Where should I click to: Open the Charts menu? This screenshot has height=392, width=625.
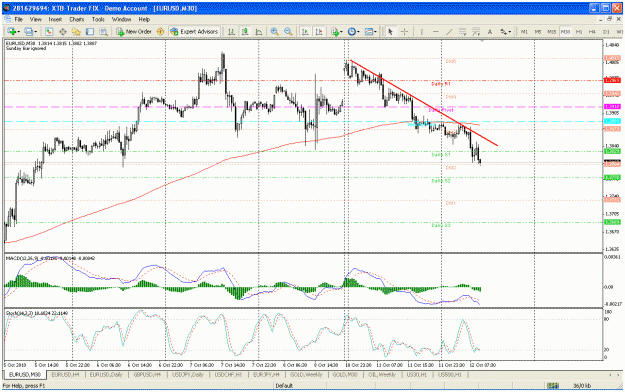pyautogui.click(x=77, y=19)
